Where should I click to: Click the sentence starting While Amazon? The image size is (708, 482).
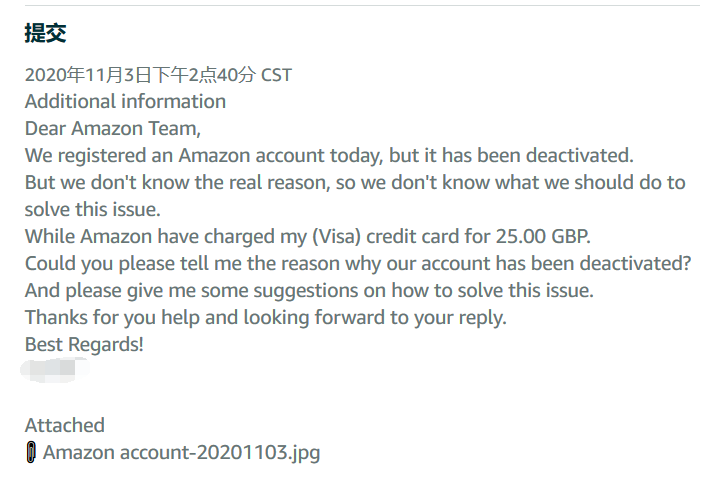305,237
